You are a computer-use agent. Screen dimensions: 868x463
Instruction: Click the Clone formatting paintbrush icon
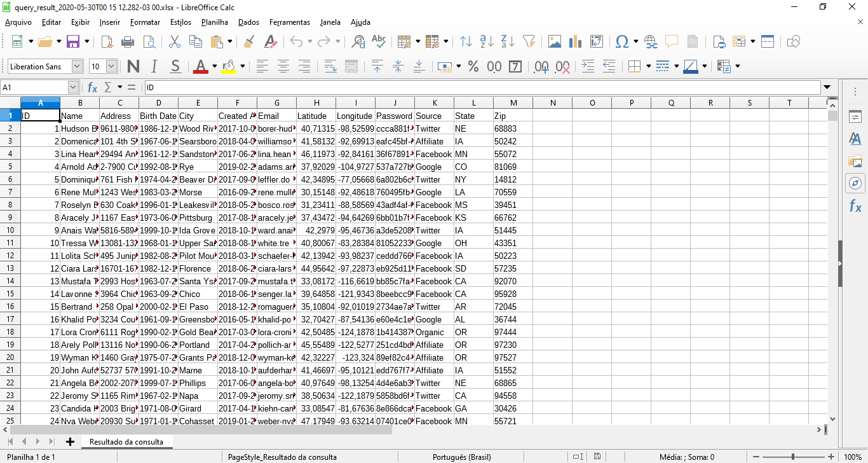pyautogui.click(x=249, y=42)
